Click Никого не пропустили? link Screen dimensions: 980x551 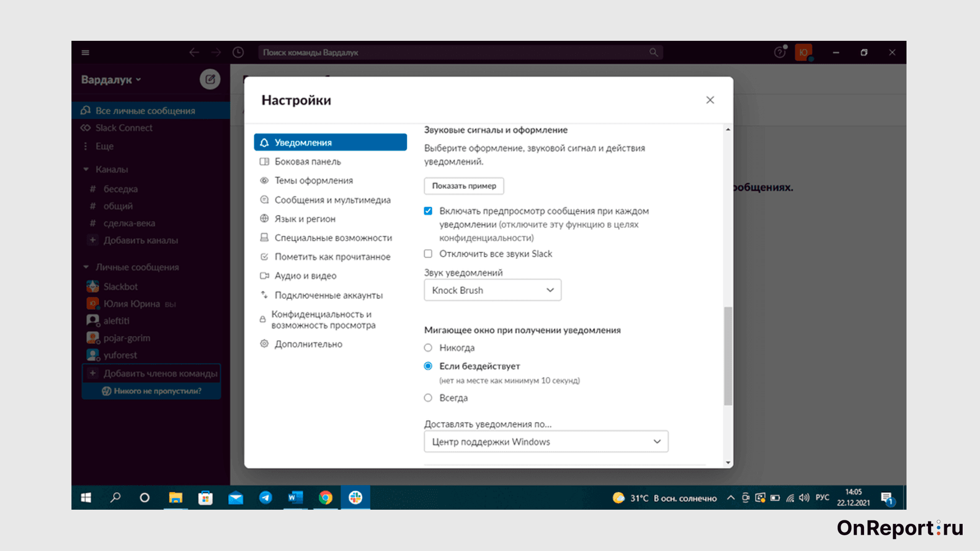[152, 391]
